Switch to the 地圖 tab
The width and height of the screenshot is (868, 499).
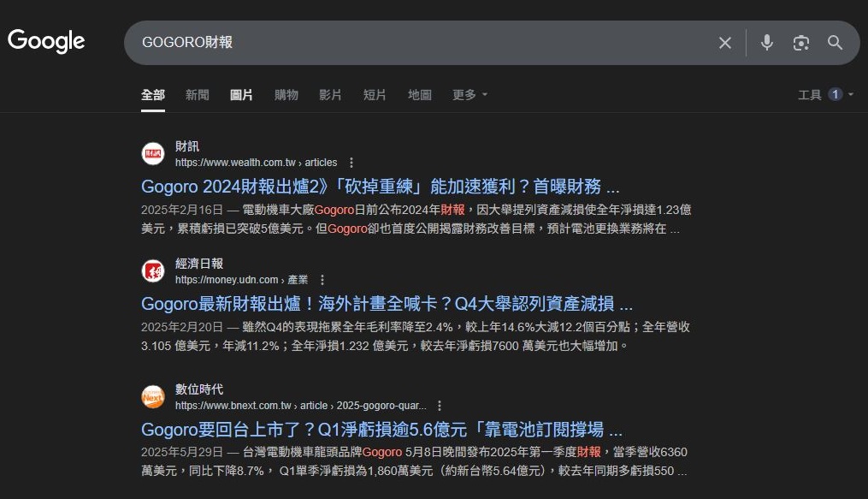coord(420,95)
